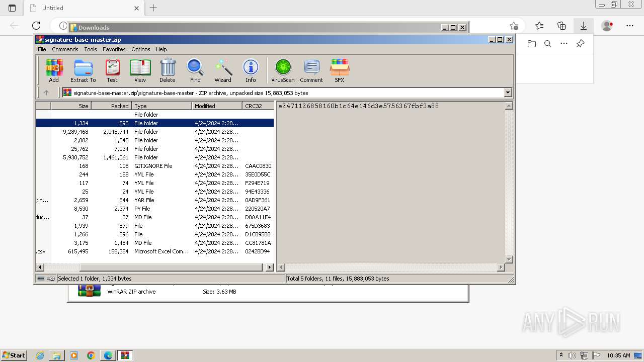Viewport: 644px width, 362px height.
Task: Select the MD File sized 3,175
Action: pos(154,243)
